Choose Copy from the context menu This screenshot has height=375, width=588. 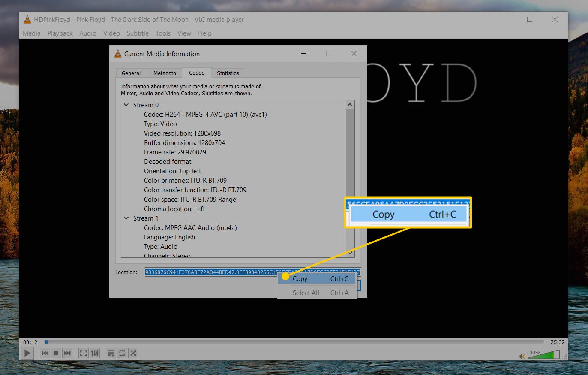click(317, 279)
